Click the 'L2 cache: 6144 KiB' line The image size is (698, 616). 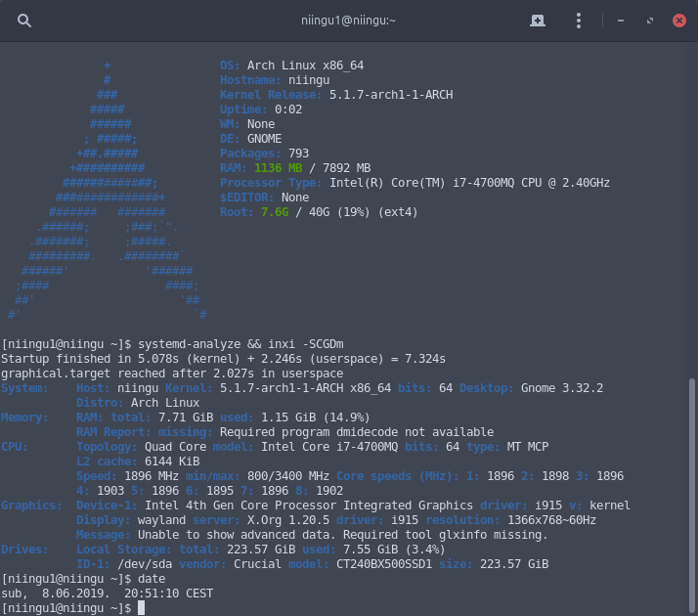pos(138,462)
